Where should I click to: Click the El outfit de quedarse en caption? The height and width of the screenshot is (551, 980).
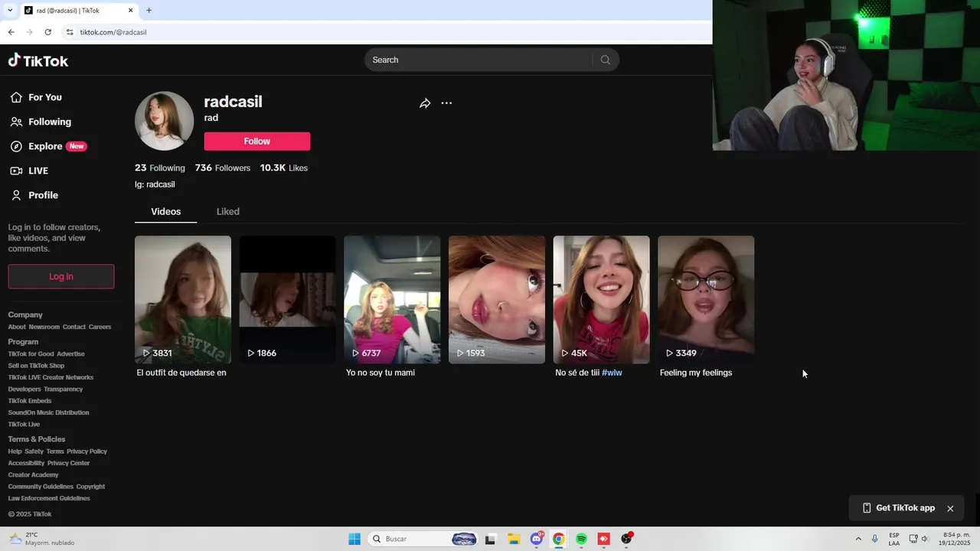click(181, 373)
